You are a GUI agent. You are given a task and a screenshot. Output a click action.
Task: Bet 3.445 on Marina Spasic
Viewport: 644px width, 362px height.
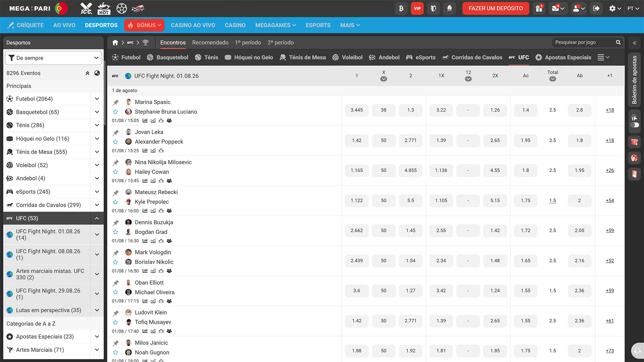[x=357, y=110]
